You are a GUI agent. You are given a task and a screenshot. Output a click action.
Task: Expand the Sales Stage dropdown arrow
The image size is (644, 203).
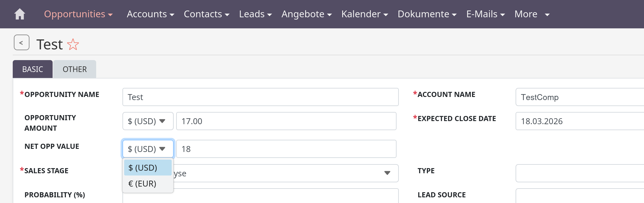(x=387, y=173)
